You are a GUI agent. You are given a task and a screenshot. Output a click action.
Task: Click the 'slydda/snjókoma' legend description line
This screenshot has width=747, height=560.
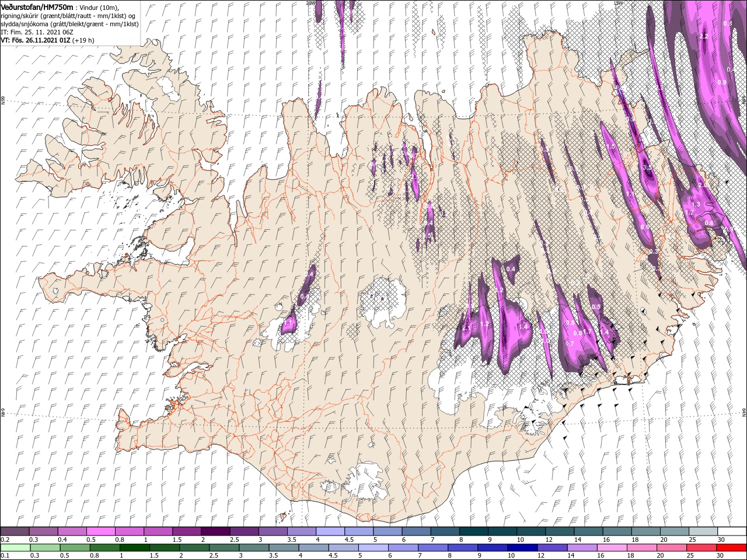69,23
